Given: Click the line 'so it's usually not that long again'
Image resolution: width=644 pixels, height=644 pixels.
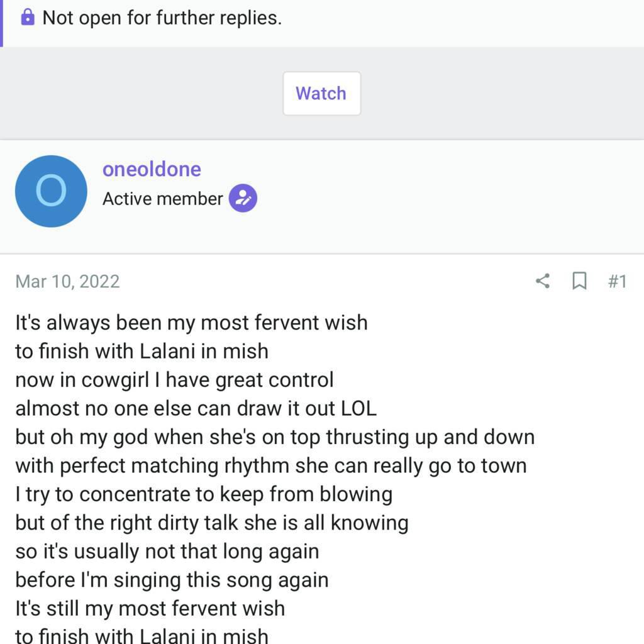Looking at the screenshot, I should point(167,552).
